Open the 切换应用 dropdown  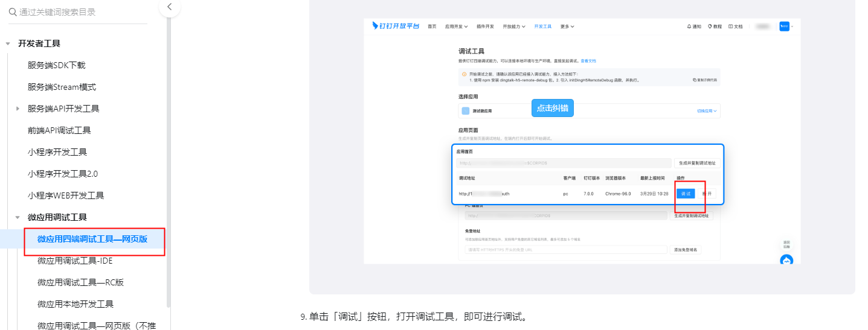[707, 111]
